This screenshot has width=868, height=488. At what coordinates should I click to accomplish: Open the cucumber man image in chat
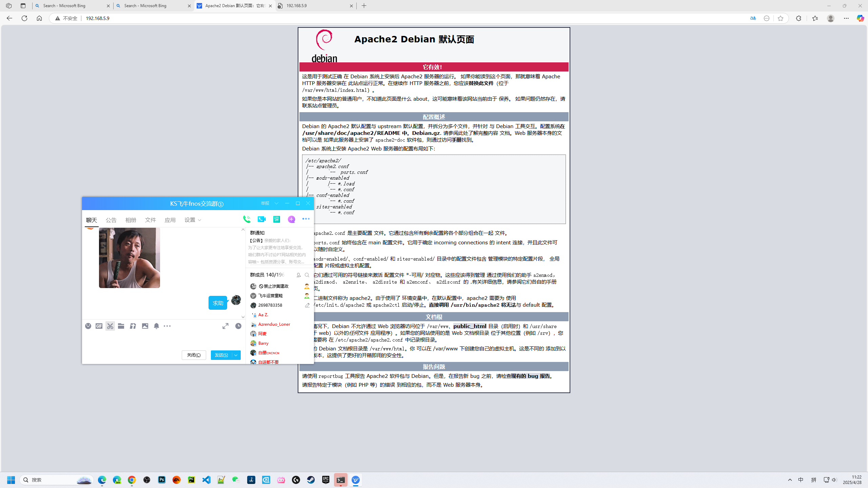pyautogui.click(x=130, y=258)
